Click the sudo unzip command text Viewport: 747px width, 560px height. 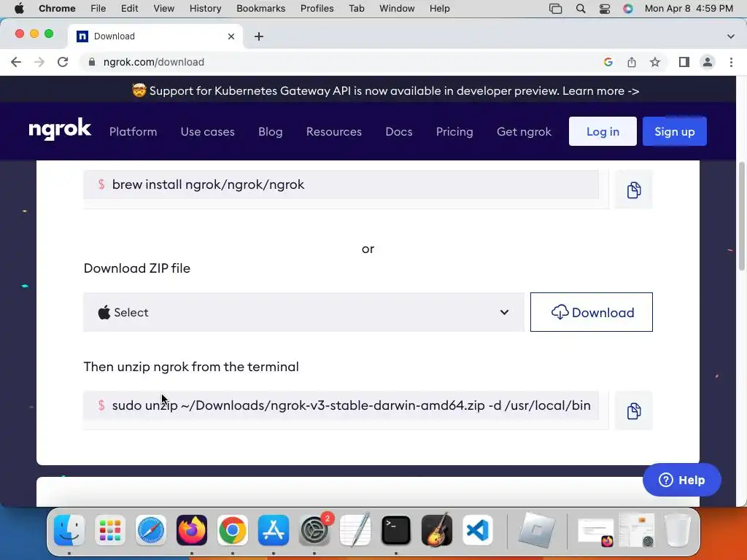[x=351, y=405]
